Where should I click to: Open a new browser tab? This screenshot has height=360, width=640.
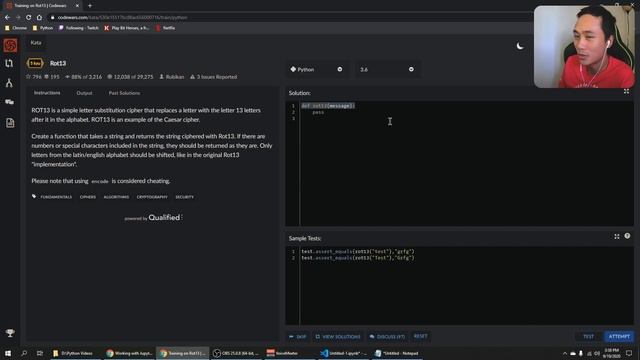pyautogui.click(x=90, y=6)
